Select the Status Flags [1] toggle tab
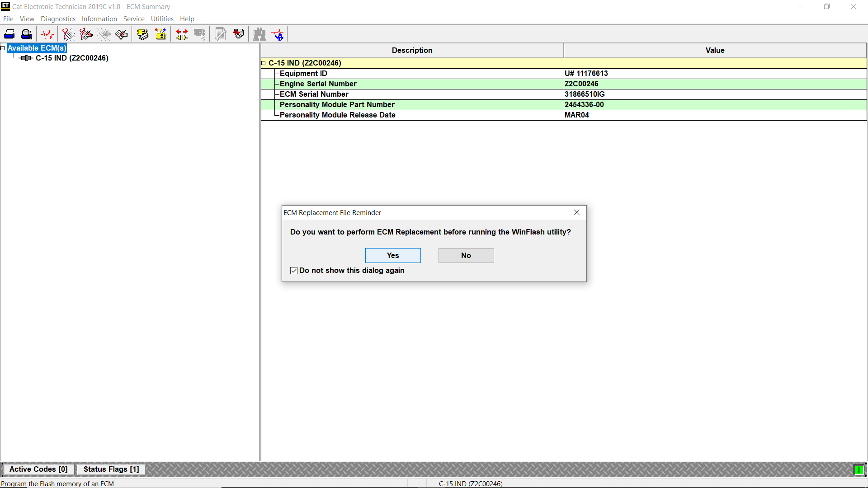Viewport: 868px width, 488px height. pos(111,469)
